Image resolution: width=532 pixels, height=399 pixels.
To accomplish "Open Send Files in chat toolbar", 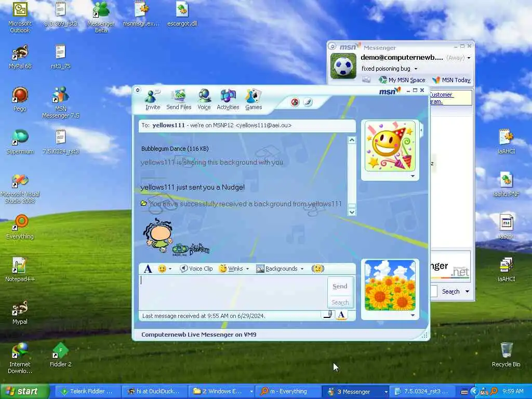I will (x=179, y=100).
